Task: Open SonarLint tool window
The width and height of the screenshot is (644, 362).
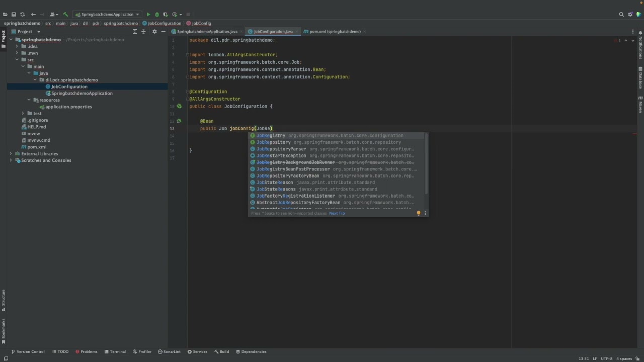Action: pyautogui.click(x=169, y=351)
